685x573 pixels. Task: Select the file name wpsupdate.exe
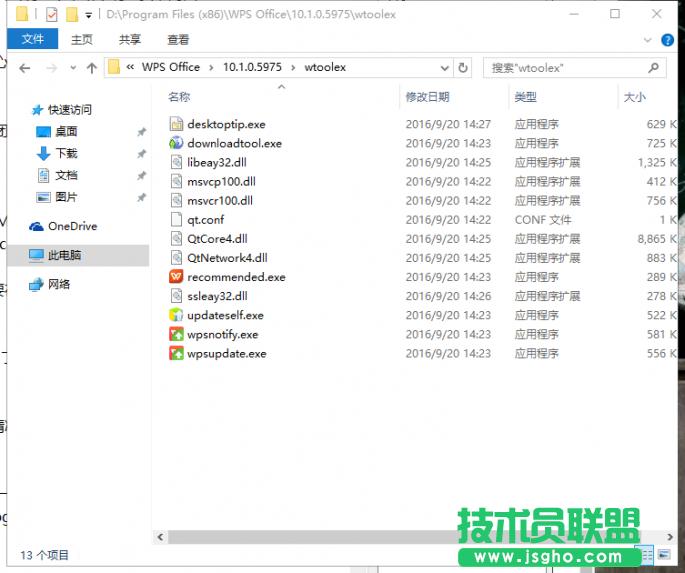(x=227, y=354)
